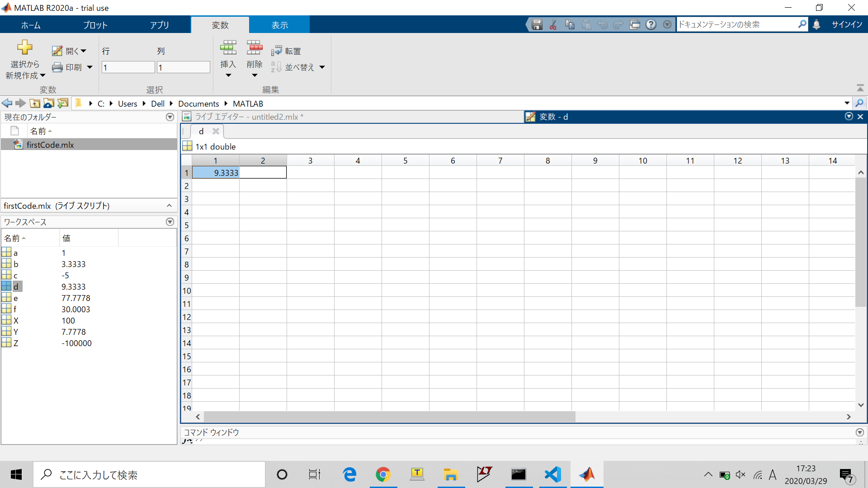The height and width of the screenshot is (488, 868).
Task: Click the Row (行) input field
Action: click(x=128, y=67)
